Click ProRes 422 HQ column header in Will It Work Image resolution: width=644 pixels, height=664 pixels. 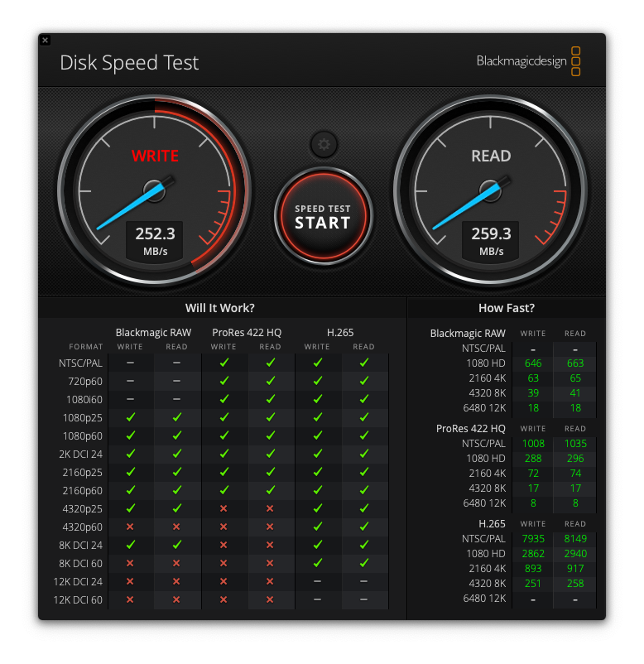click(247, 333)
